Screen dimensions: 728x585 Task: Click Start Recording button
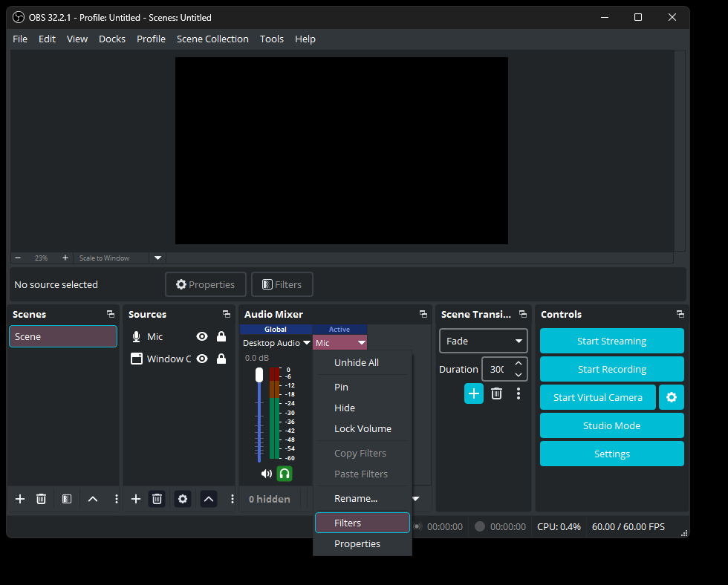pyautogui.click(x=611, y=369)
